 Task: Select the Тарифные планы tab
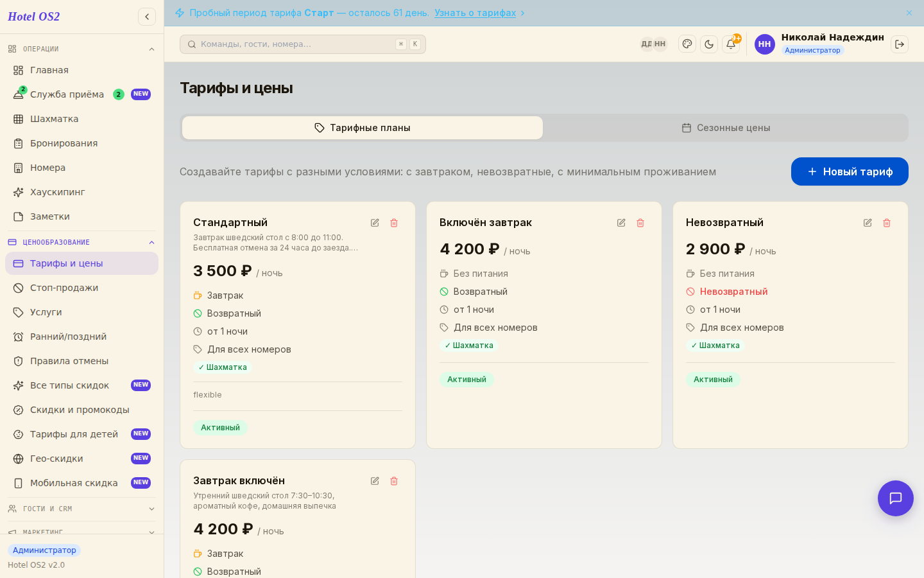pyautogui.click(x=363, y=128)
